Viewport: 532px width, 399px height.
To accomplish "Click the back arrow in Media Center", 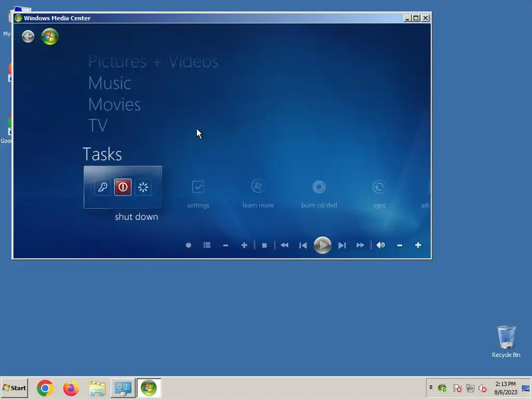I will 28,36.
